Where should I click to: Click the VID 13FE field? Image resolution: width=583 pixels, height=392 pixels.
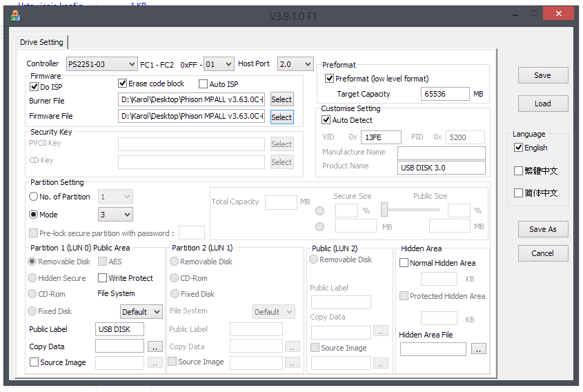[381, 137]
